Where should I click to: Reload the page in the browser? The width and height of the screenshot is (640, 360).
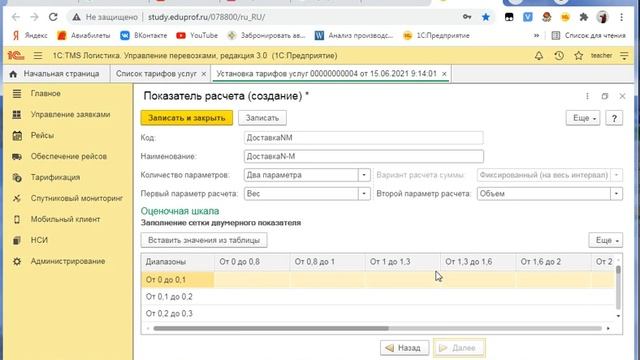(53, 17)
